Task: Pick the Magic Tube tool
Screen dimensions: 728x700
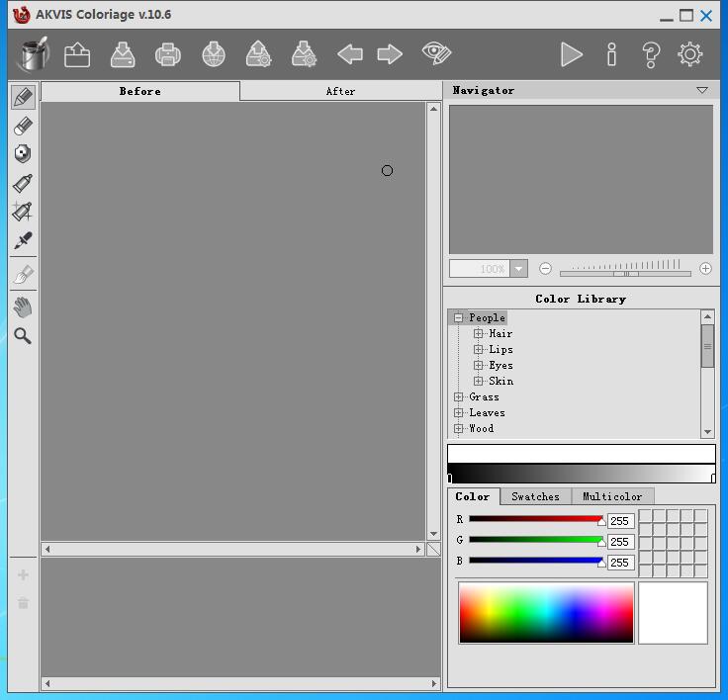Action: pyautogui.click(x=23, y=212)
